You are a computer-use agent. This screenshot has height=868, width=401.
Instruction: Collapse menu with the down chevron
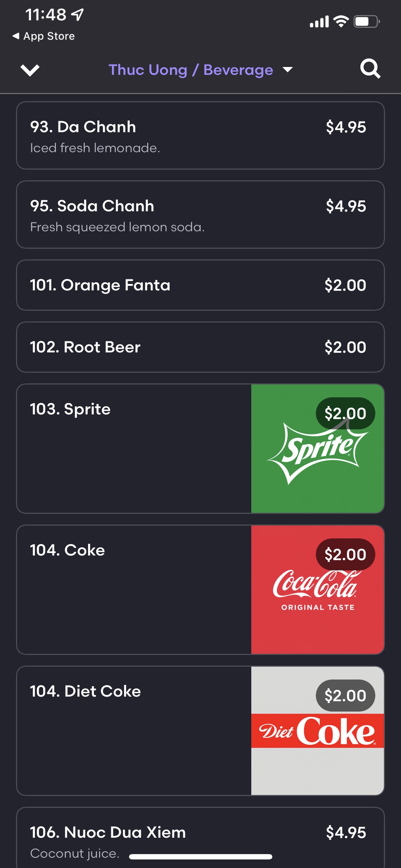pos(30,70)
